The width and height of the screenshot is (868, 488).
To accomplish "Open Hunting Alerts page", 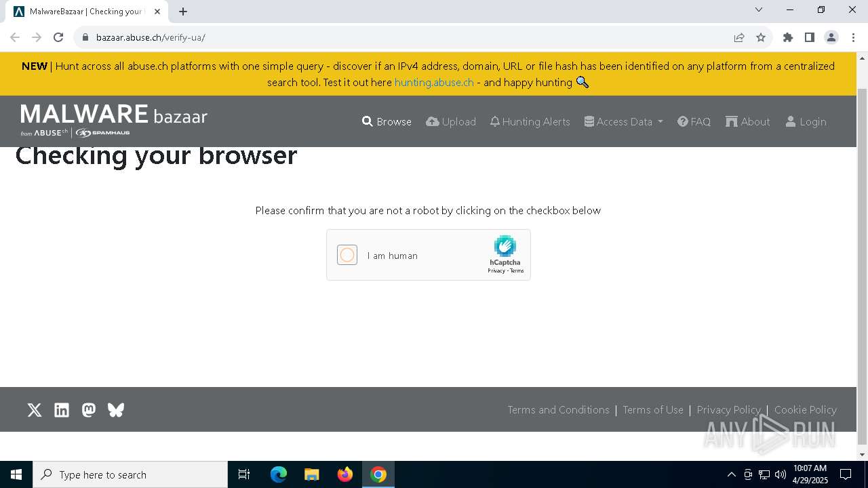I will point(530,121).
